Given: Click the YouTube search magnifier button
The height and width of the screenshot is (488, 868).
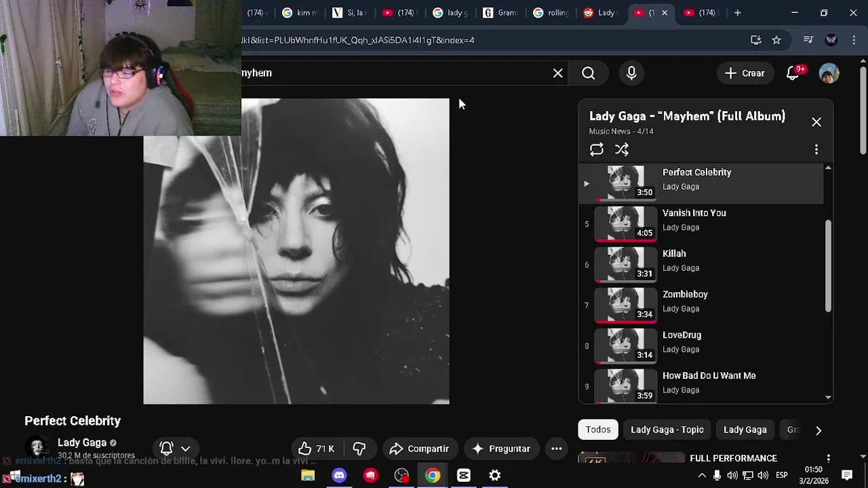Looking at the screenshot, I should click(588, 73).
